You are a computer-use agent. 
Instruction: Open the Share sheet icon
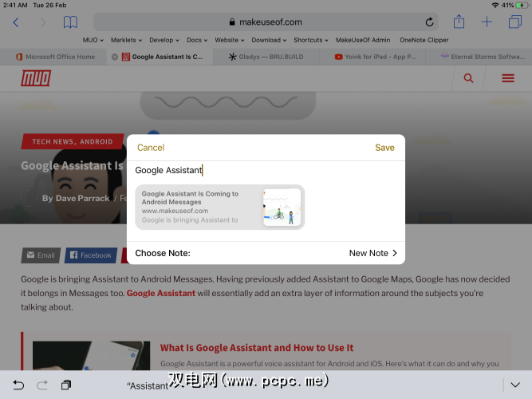click(459, 22)
